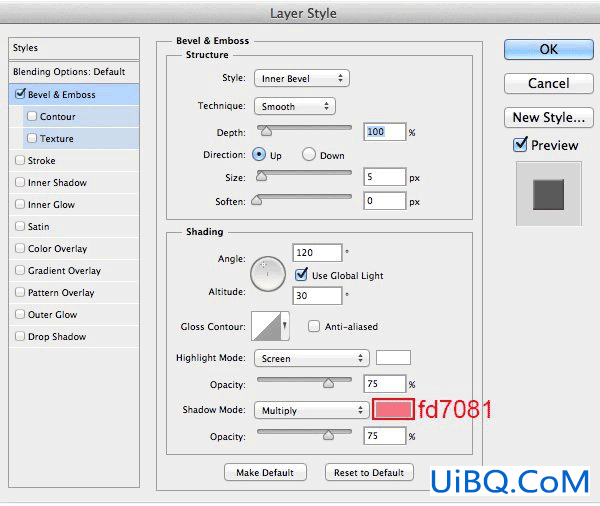The image size is (600, 506).
Task: Click the Shadow Opacity value field
Action: [x=384, y=436]
